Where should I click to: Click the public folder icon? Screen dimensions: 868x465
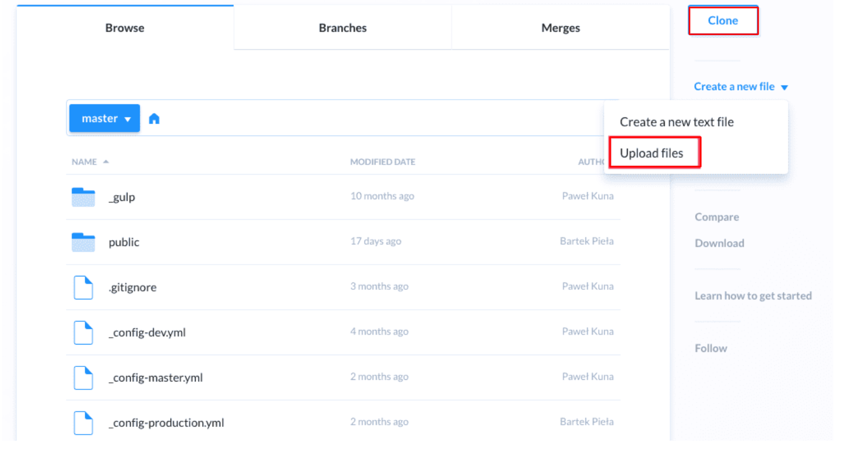(83, 242)
